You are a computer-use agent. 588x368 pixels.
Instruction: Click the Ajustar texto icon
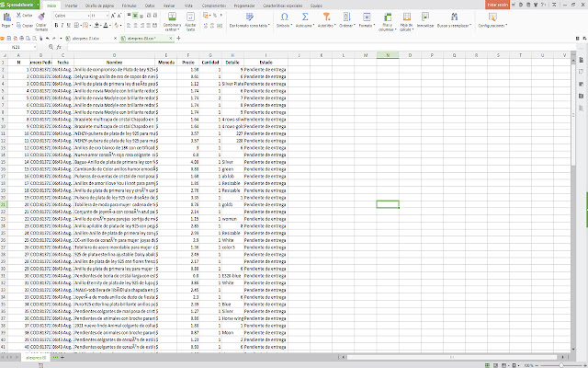tap(191, 17)
